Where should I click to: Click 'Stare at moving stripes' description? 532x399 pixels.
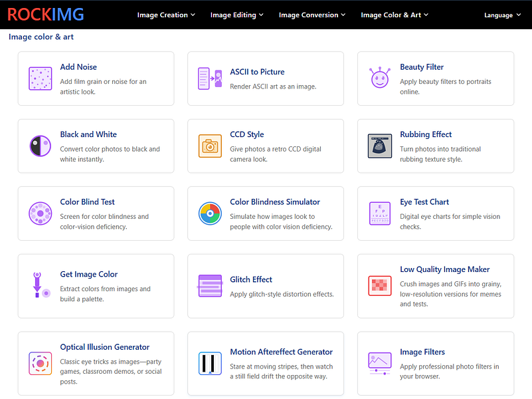pyautogui.click(x=282, y=372)
